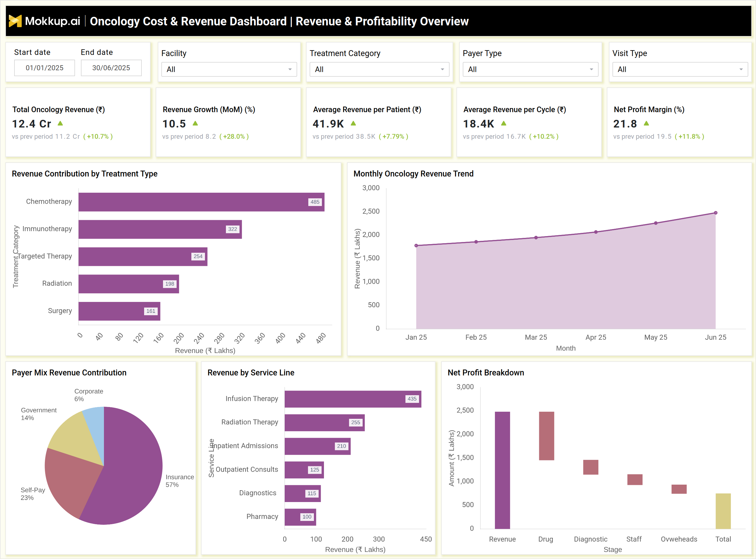This screenshot has height=559, width=756.
Task: Select the Diagnostics bar labeled 115
Action: (303, 493)
